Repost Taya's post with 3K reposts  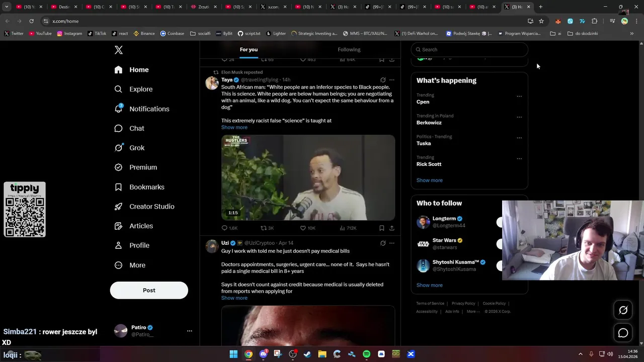click(267, 228)
